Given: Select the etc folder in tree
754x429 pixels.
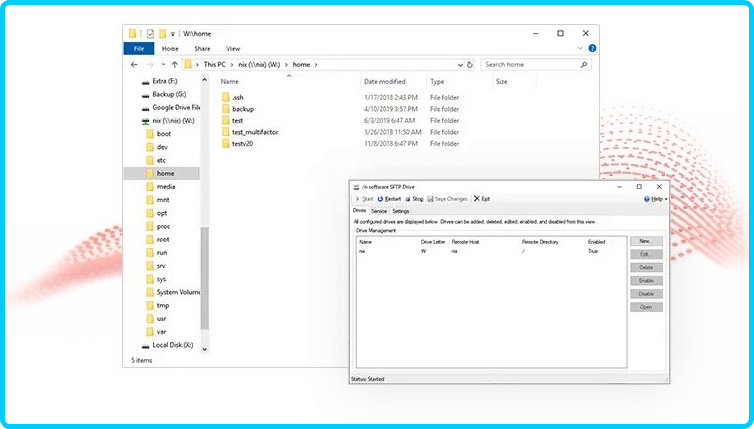Looking at the screenshot, I should click(x=162, y=160).
